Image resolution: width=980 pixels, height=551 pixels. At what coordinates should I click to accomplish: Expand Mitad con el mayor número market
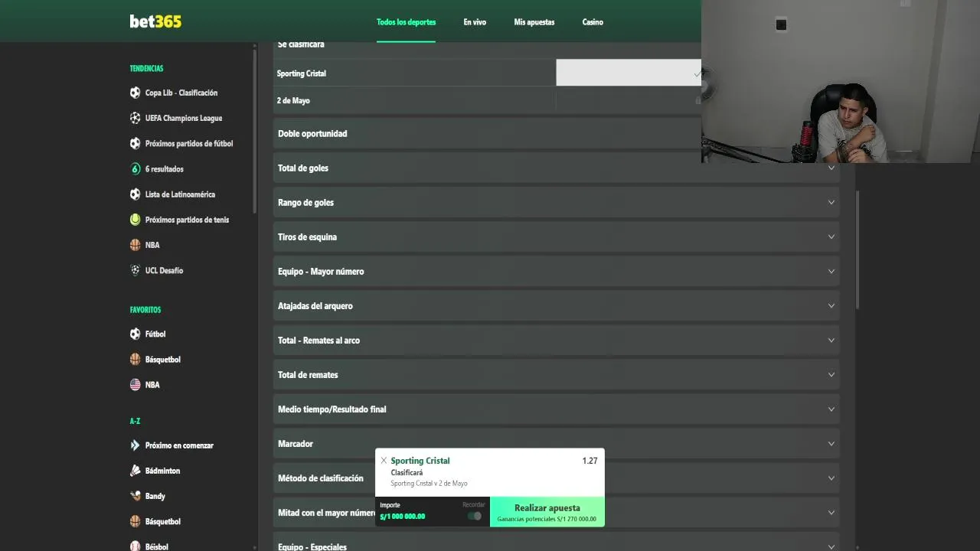click(556, 513)
